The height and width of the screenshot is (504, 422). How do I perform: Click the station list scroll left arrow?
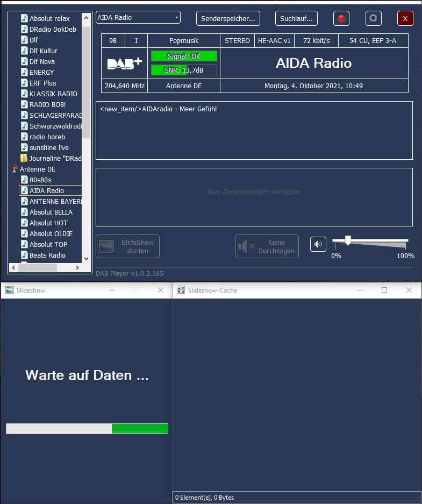[13, 267]
